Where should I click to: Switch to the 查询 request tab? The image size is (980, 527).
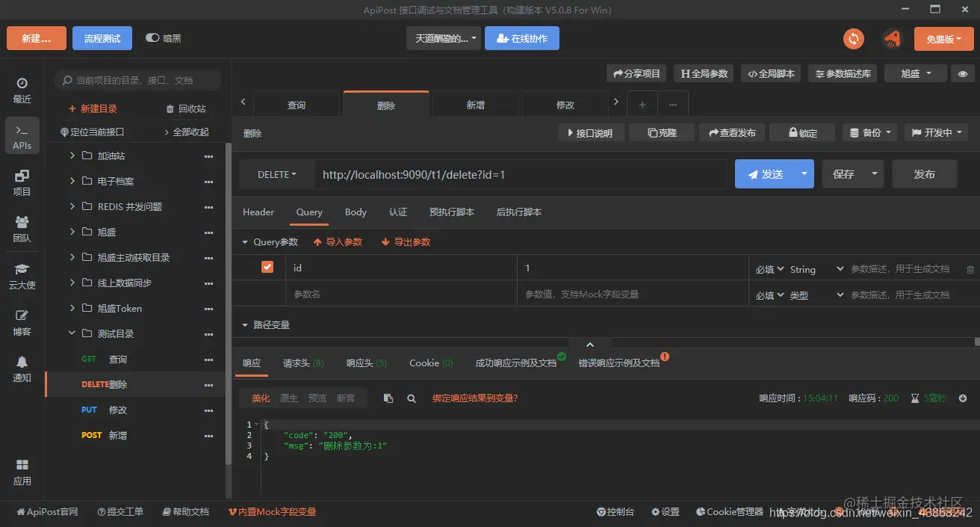[x=297, y=105]
